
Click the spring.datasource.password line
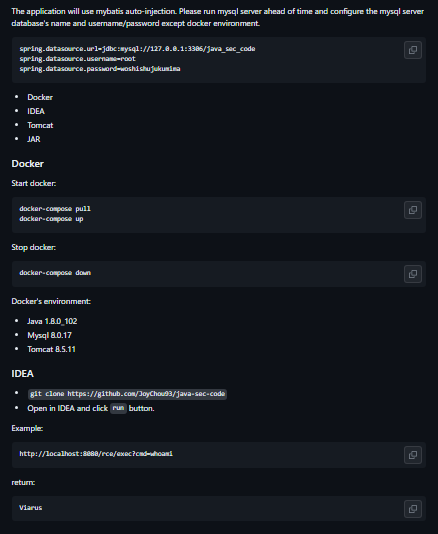[100, 69]
